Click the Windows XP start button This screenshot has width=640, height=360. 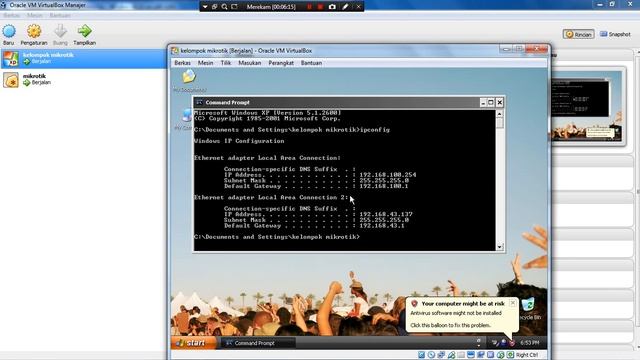coord(193,343)
